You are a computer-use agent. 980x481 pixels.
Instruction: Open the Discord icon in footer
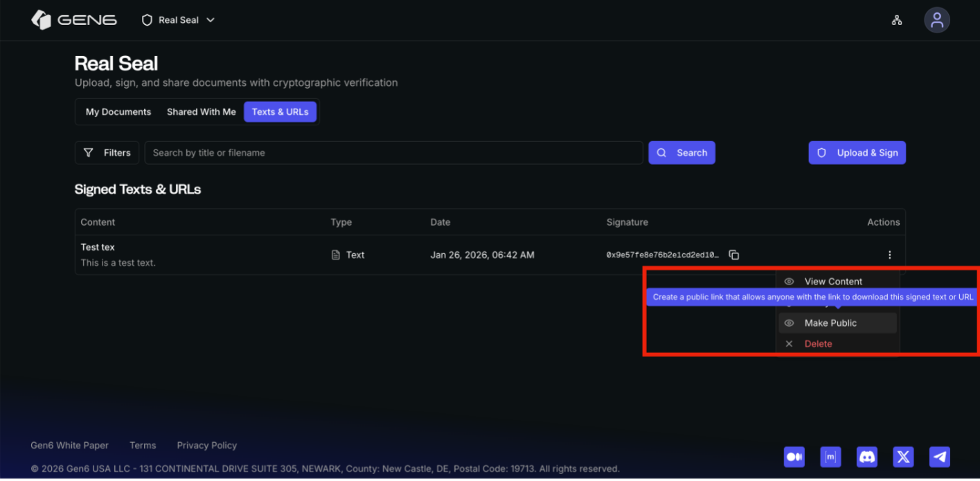[866, 457]
